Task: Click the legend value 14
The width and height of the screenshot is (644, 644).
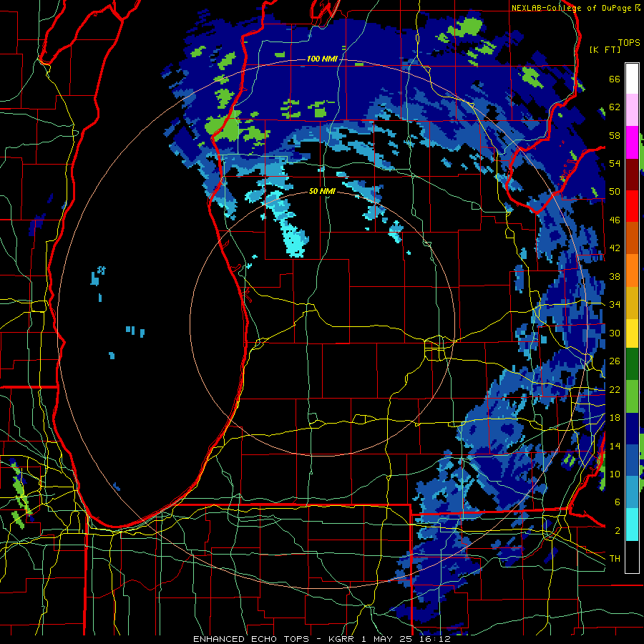Action: (x=615, y=446)
